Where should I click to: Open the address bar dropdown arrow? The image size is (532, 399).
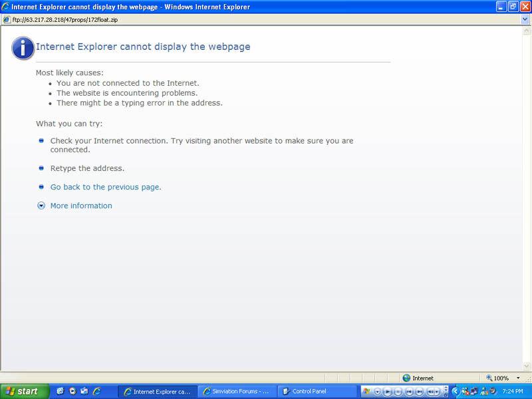pyautogui.click(x=525, y=20)
